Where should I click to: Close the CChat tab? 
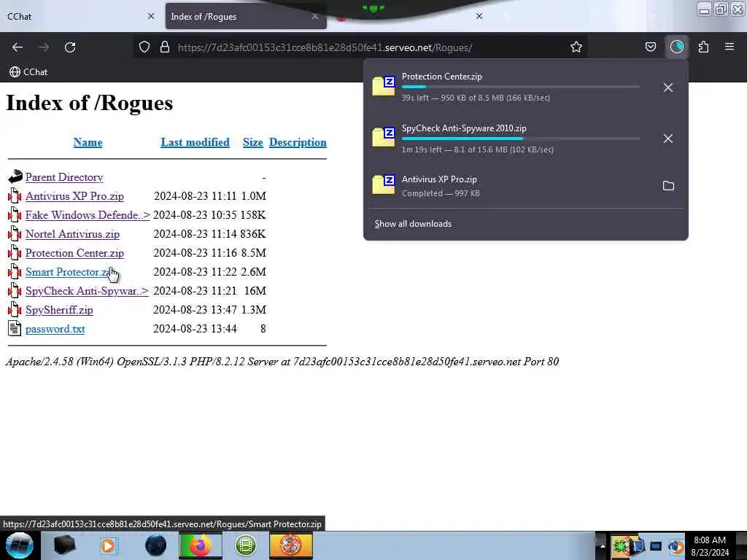coord(151,16)
